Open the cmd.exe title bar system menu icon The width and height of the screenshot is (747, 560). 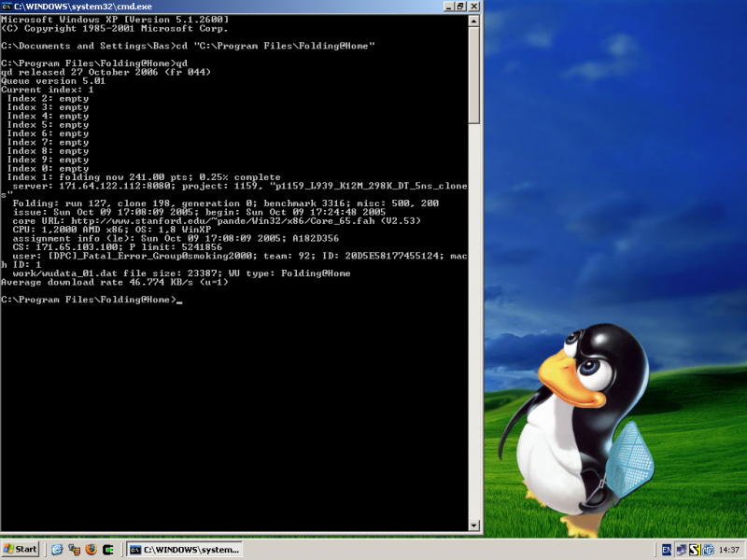point(7,7)
